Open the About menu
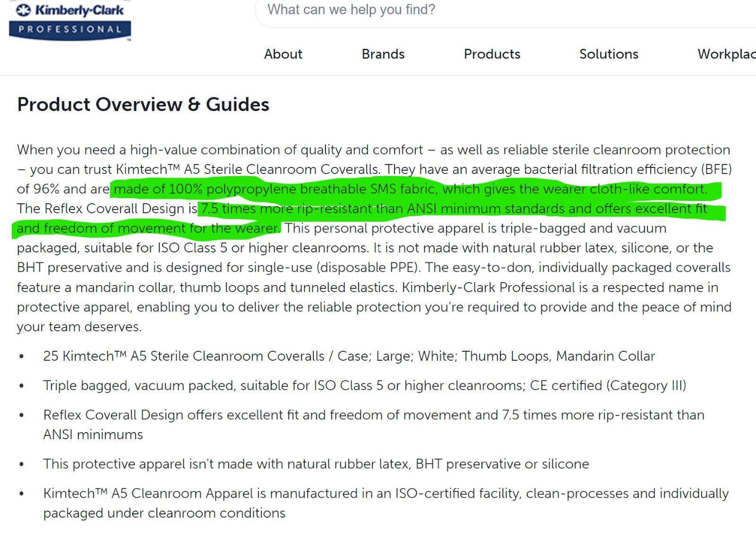The height and width of the screenshot is (555, 756). pyautogui.click(x=283, y=54)
